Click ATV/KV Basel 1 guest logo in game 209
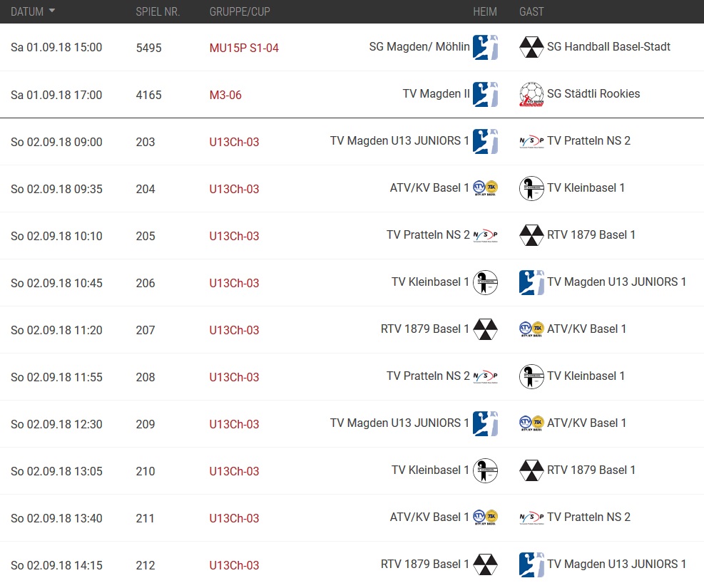The height and width of the screenshot is (588, 704). click(531, 423)
